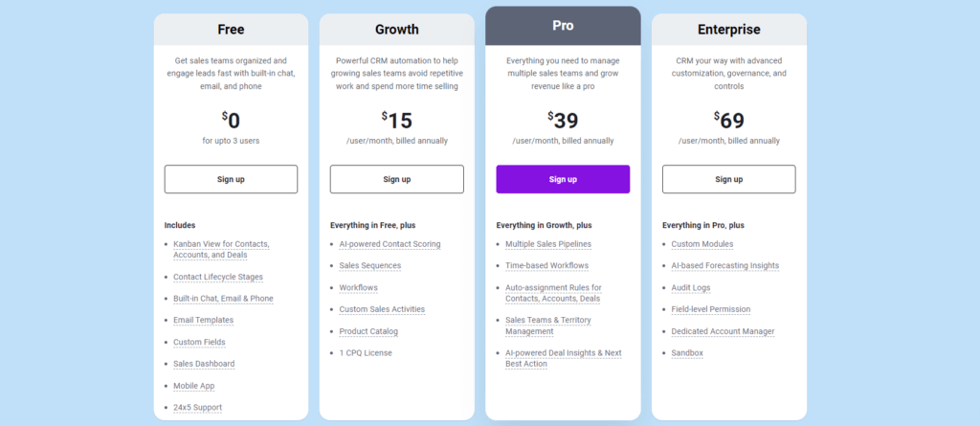Viewport: 980px width, 426px height.
Task: Open the Audit Logs feature link
Action: click(691, 288)
